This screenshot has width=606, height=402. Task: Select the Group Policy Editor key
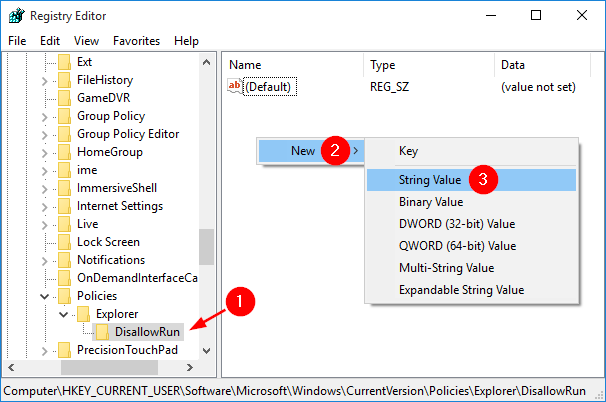tap(128, 134)
